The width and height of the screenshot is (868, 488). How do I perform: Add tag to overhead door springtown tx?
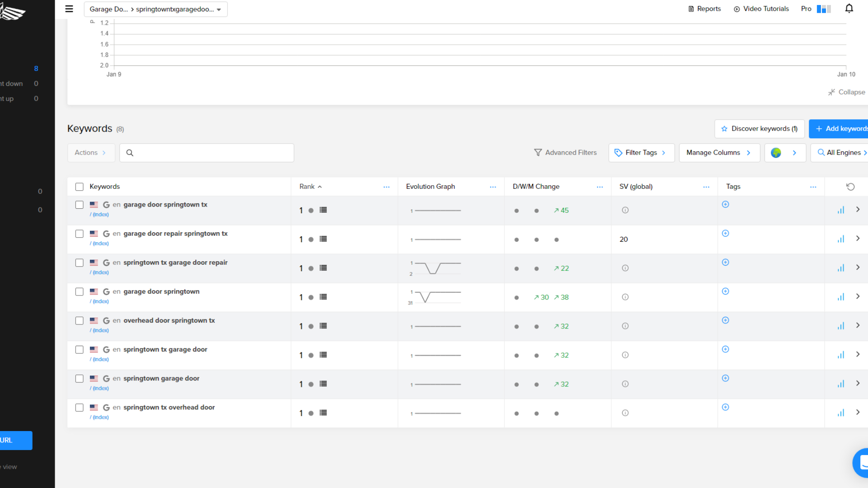[x=726, y=320]
